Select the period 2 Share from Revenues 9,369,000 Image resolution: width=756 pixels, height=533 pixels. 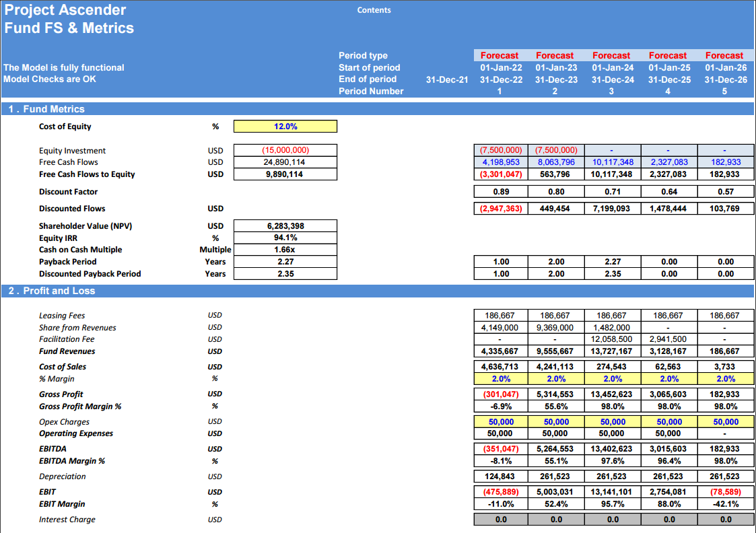[x=556, y=328]
